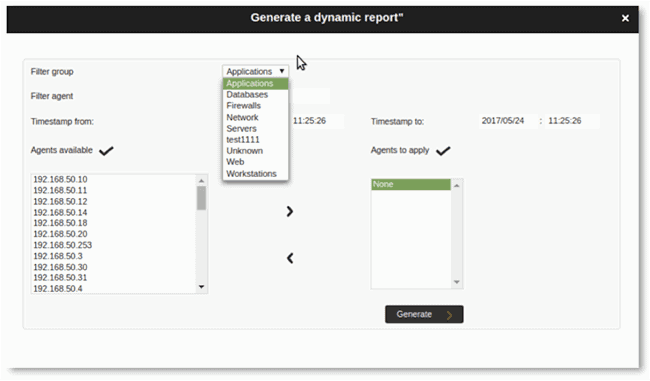The image size is (650, 381).
Task: Click Agents to apply list scroll up arrow
Action: [x=457, y=185]
